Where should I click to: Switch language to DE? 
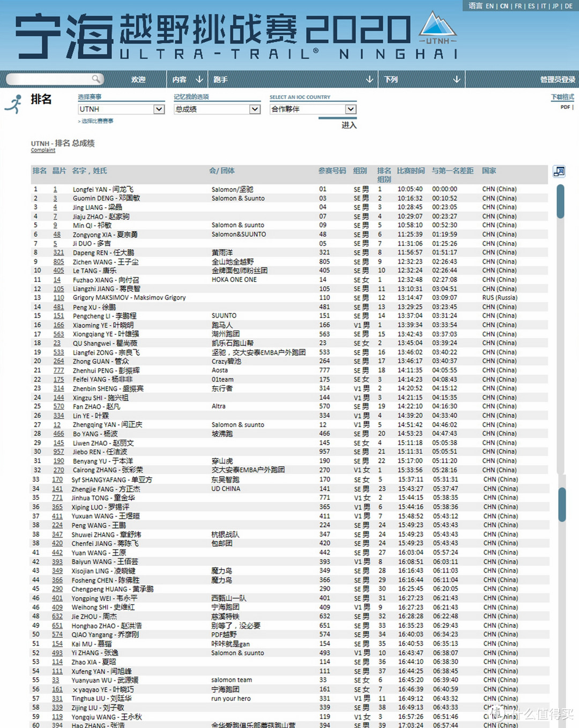pyautogui.click(x=569, y=6)
